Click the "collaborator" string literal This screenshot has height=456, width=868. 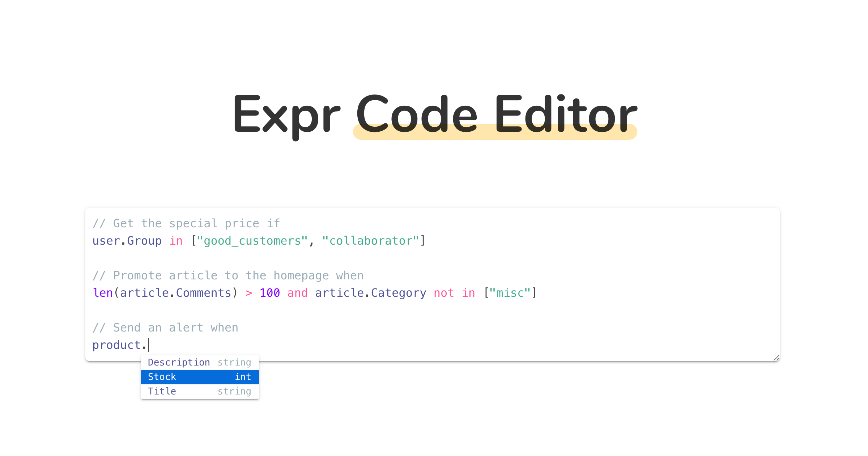coord(370,241)
